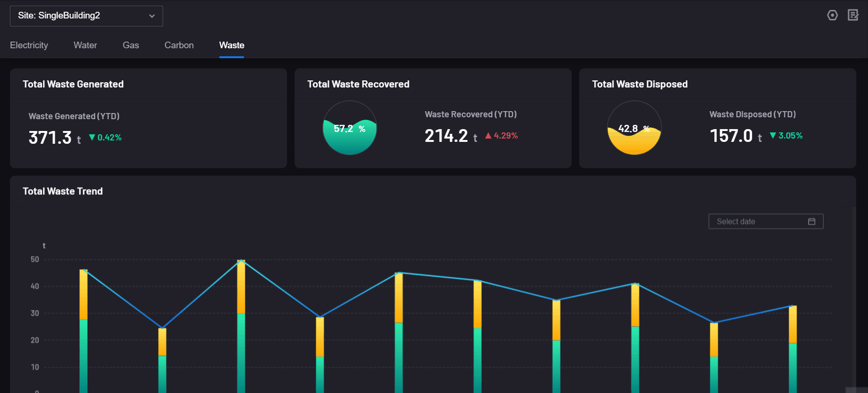
Task: Click the first bar in waste trend chart
Action: pyautogui.click(x=83, y=331)
